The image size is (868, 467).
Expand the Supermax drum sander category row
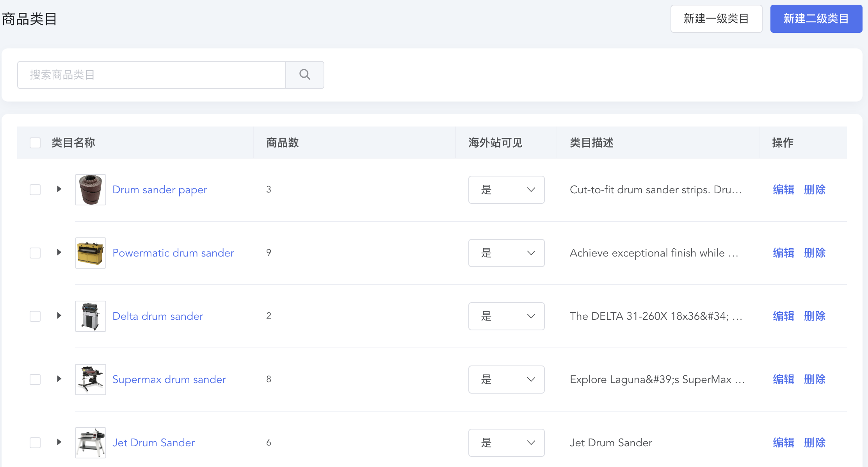59,379
